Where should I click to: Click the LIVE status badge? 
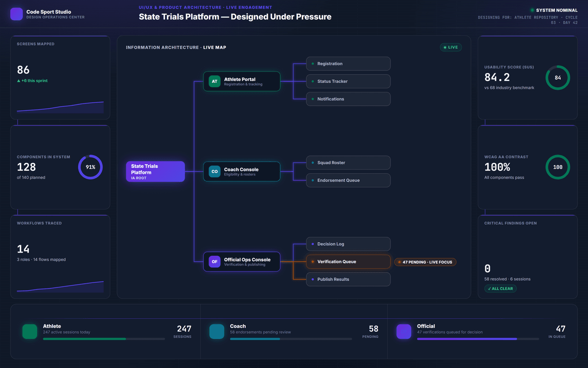(451, 47)
